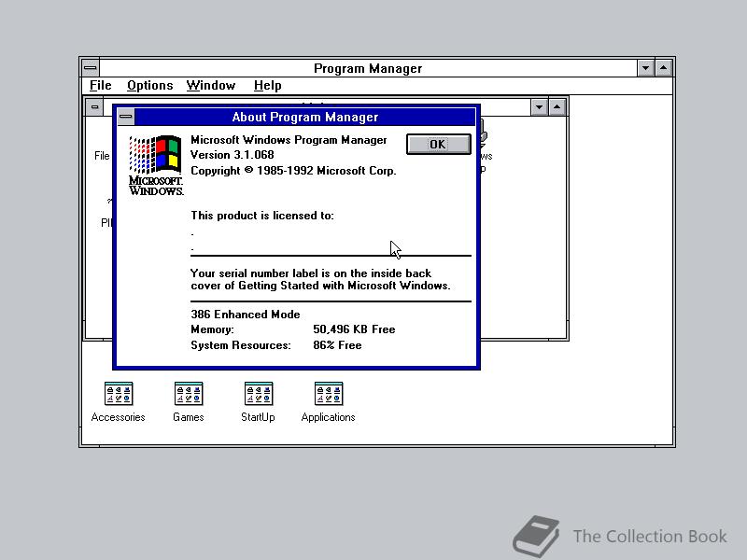
Task: Click the 'Version 3.1.068' text
Action: 232,155
